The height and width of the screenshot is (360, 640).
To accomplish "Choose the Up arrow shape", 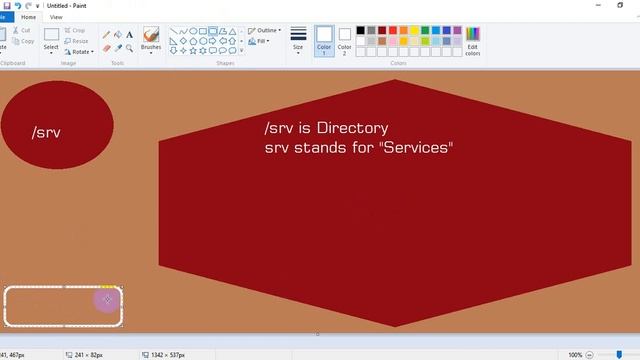I will point(232,41).
